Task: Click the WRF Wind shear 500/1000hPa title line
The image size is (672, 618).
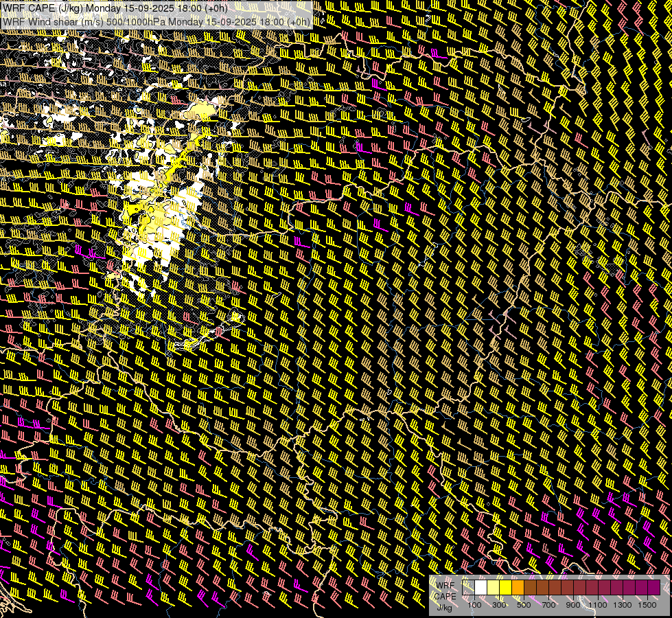Action: [156, 21]
